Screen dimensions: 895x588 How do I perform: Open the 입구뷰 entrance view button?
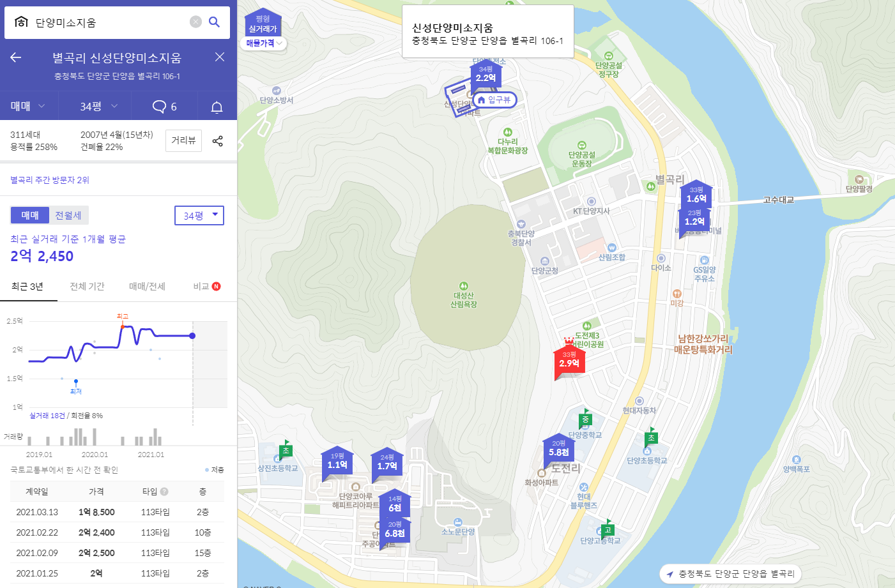494,100
